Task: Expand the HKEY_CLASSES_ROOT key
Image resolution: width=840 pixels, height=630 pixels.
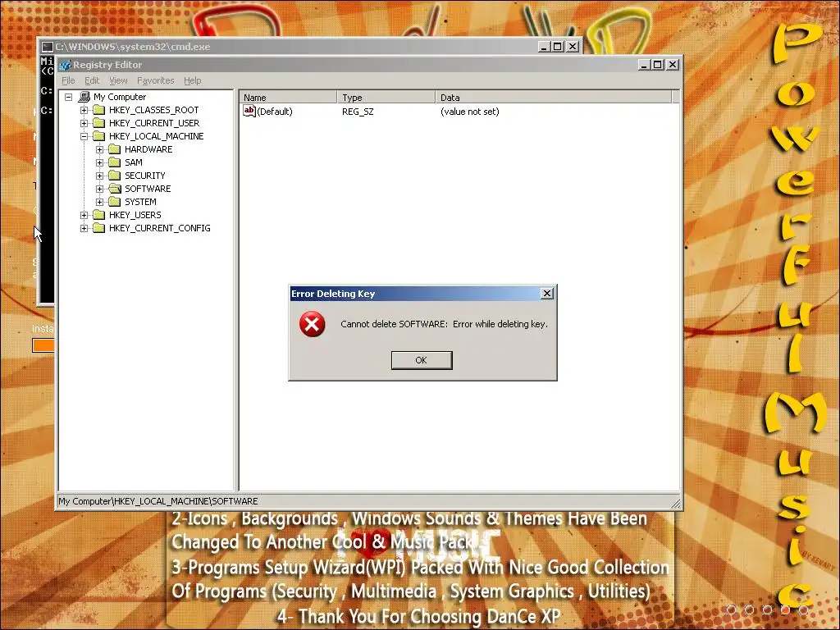Action: pos(84,111)
